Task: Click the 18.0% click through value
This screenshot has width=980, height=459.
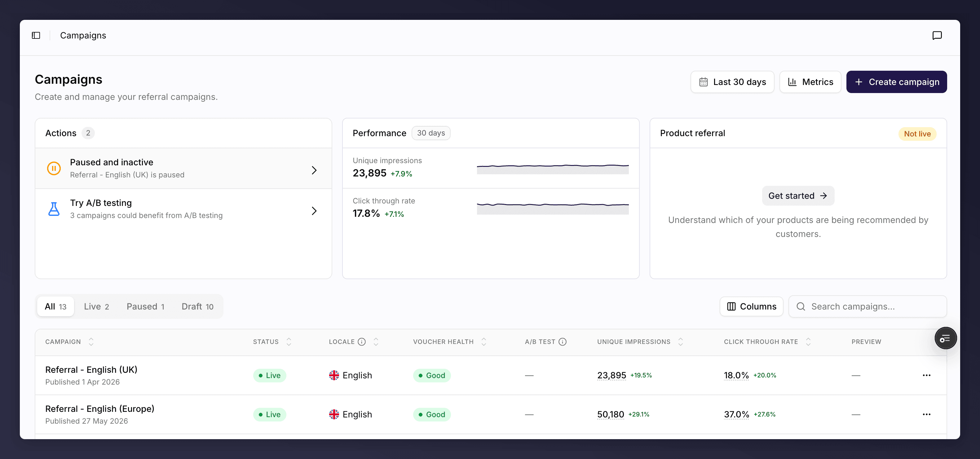Action: coord(736,375)
